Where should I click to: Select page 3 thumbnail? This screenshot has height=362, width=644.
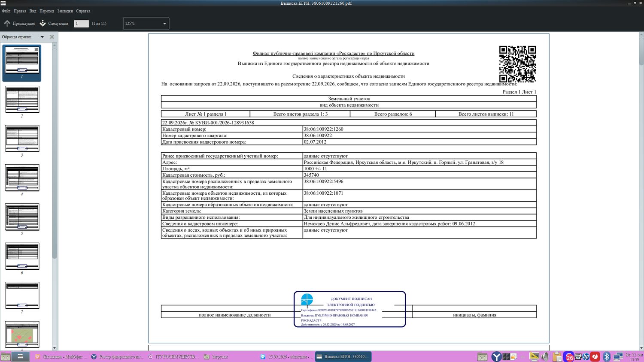tap(22, 139)
